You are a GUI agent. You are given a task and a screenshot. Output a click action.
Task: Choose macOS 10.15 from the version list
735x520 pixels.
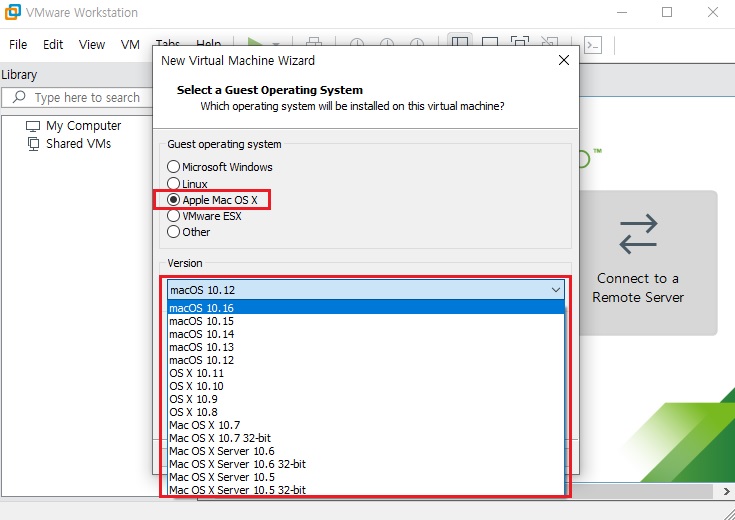[366, 321]
